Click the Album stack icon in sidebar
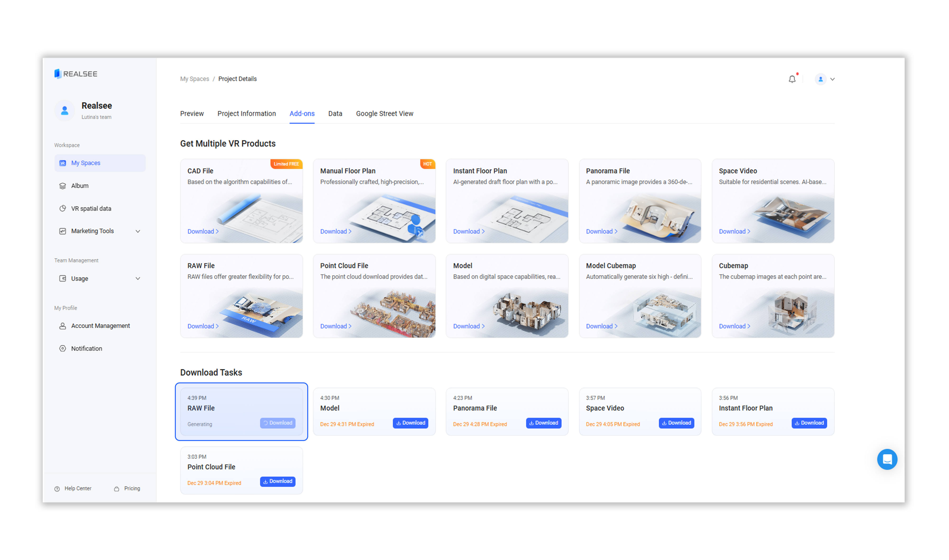Image resolution: width=949 pixels, height=560 pixels. pos(63,186)
